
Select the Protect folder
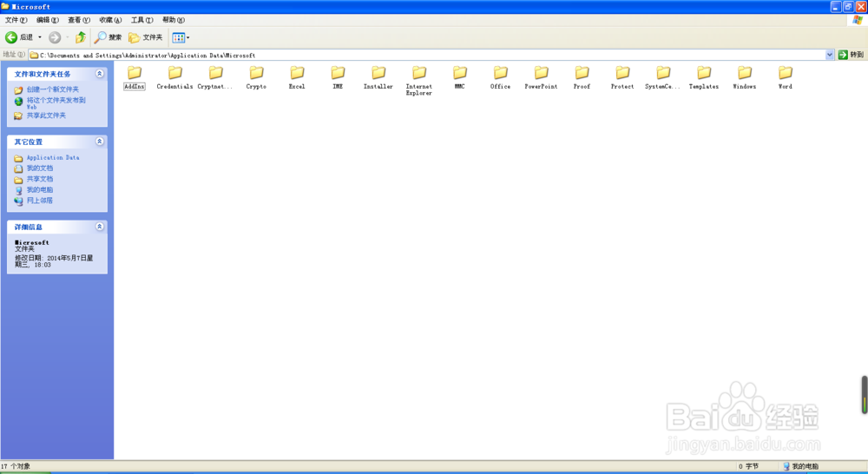click(622, 78)
